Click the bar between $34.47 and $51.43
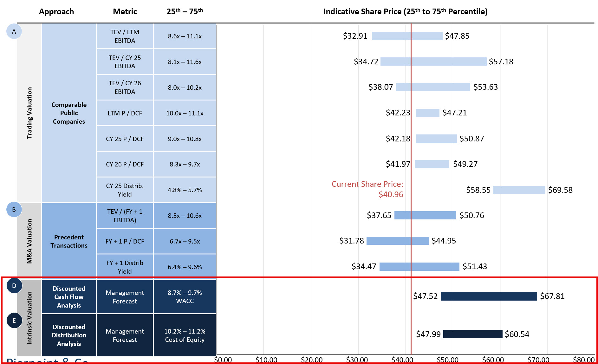The width and height of the screenshot is (598, 364). click(419, 267)
